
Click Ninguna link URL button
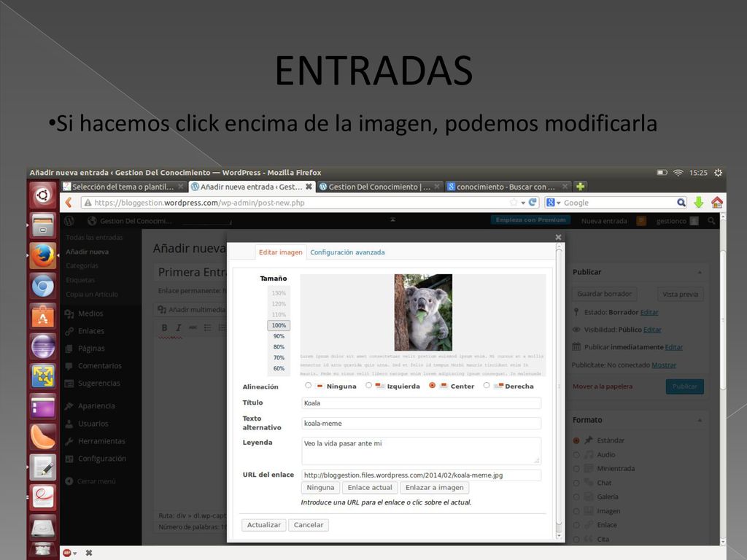tap(321, 488)
